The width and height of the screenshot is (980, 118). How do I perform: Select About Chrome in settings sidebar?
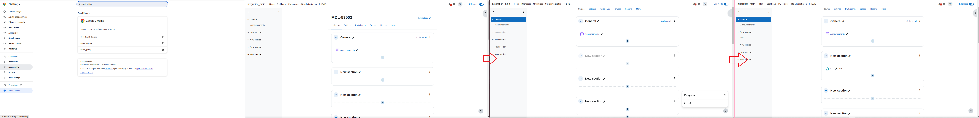click(x=16, y=91)
